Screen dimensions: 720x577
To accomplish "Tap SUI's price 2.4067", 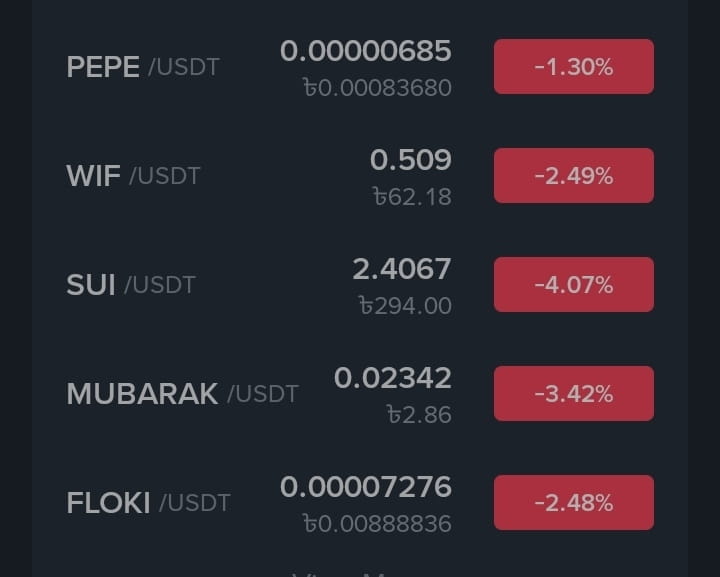I will tap(401, 268).
